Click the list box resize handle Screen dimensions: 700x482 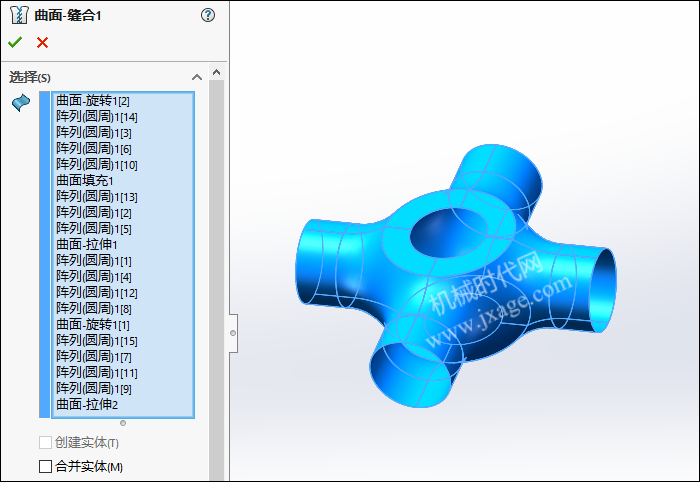tap(123, 423)
